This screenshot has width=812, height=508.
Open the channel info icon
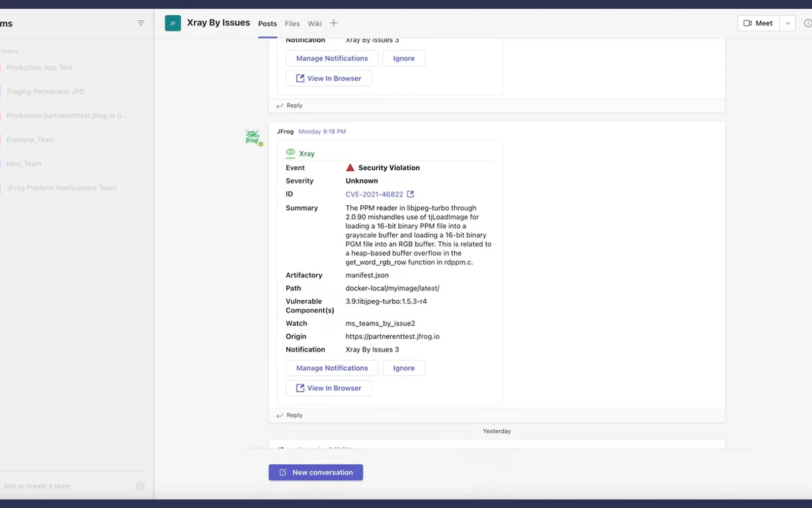tap(807, 23)
